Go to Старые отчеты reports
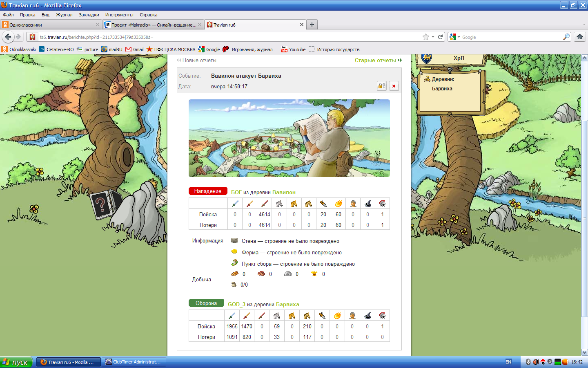Image resolution: width=588 pixels, height=368 pixels. coord(378,60)
